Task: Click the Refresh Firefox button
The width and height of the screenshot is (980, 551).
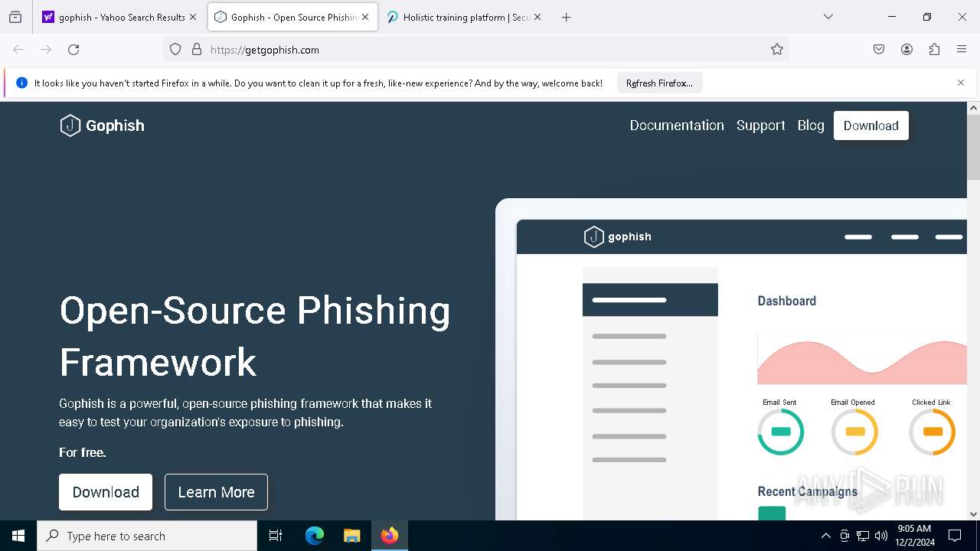Action: (x=659, y=83)
